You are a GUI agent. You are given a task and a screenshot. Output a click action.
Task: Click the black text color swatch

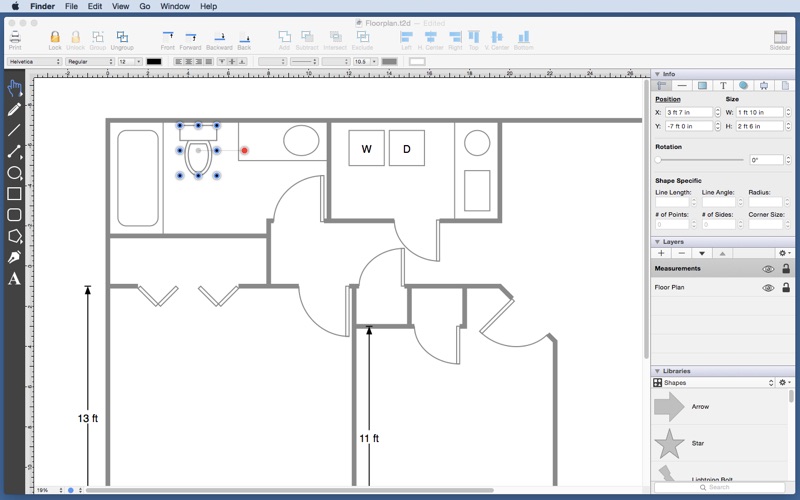coord(154,62)
